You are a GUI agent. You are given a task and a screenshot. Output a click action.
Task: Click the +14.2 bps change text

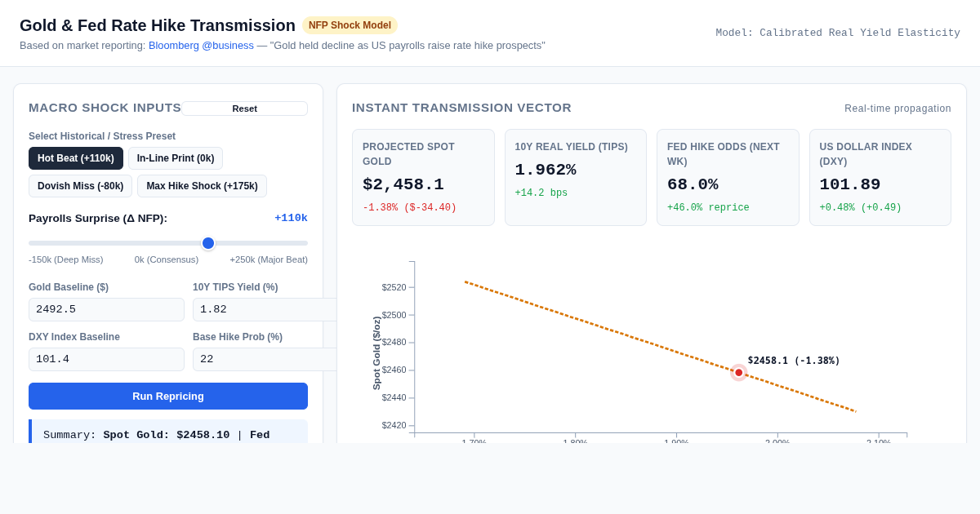[x=541, y=193]
